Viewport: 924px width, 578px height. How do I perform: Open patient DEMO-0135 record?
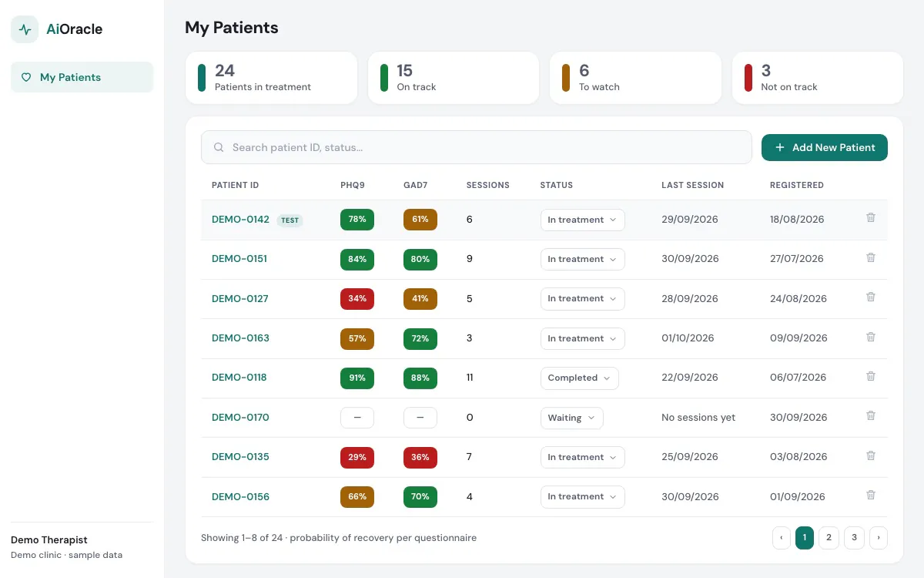tap(240, 457)
